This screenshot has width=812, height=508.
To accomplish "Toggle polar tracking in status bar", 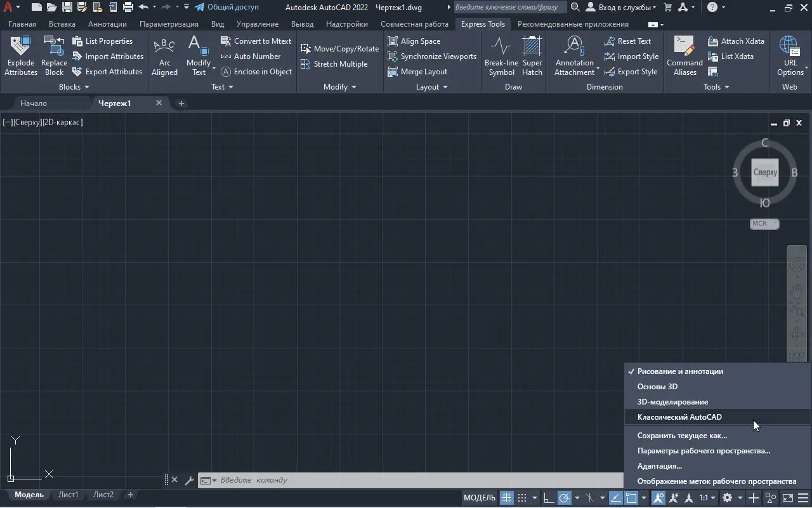I will pos(564,498).
